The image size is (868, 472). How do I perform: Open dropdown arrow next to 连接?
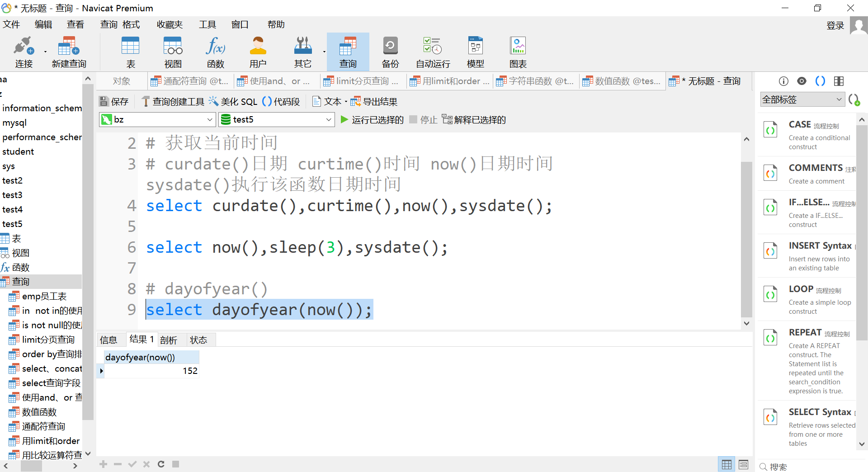(45, 52)
